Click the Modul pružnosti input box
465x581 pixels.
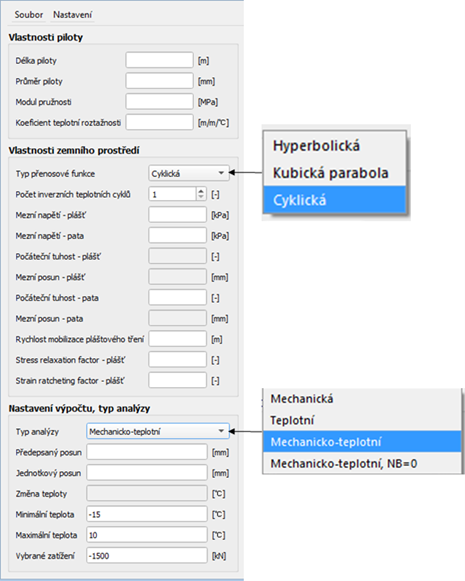click(x=159, y=102)
